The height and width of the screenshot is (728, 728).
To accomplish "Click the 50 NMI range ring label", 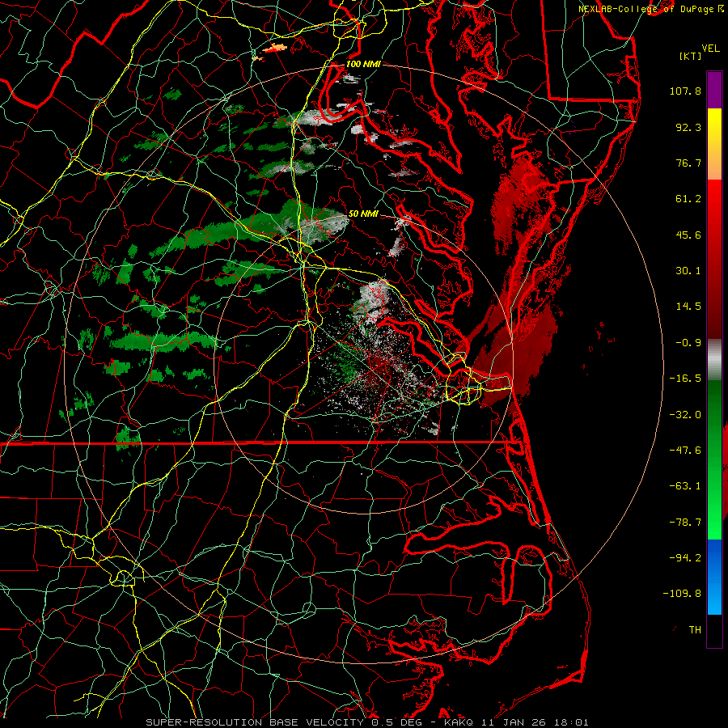I will [363, 214].
